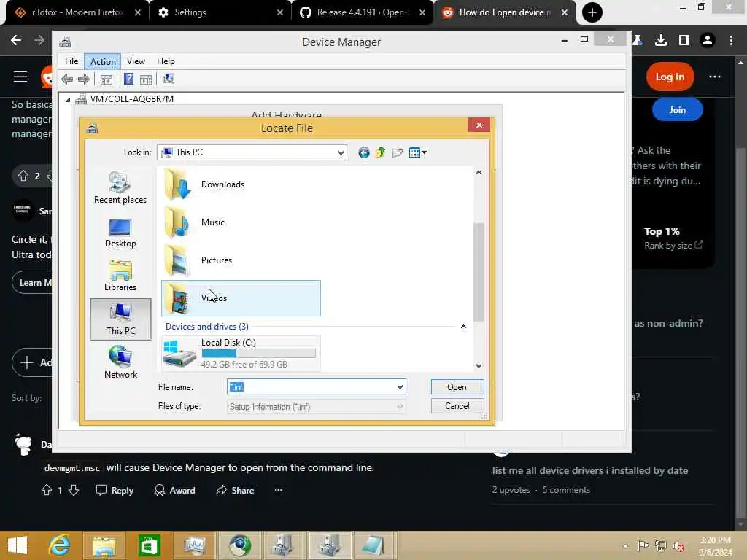
Task: Open Internet Explorer from taskbar
Action: coord(60,545)
